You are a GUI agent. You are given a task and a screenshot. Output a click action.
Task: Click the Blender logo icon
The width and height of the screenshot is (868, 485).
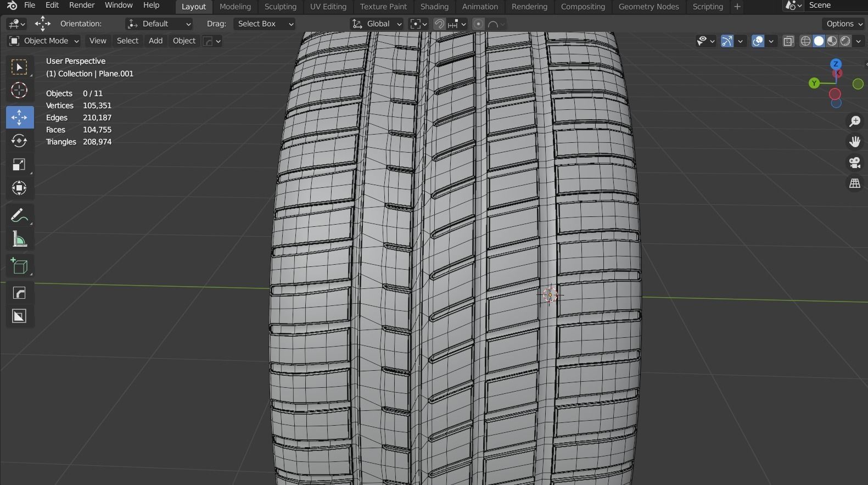pyautogui.click(x=12, y=5)
